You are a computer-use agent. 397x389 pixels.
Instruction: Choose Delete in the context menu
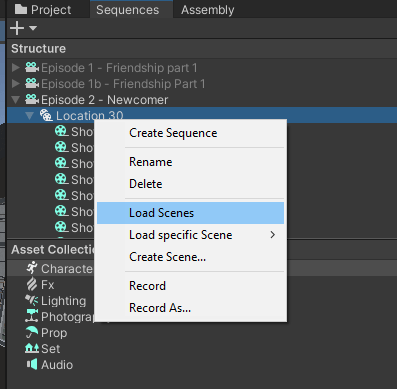click(190, 184)
